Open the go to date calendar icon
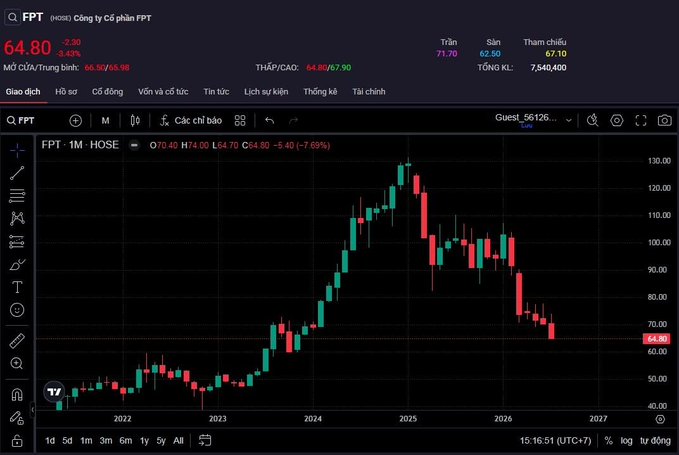 click(x=205, y=441)
